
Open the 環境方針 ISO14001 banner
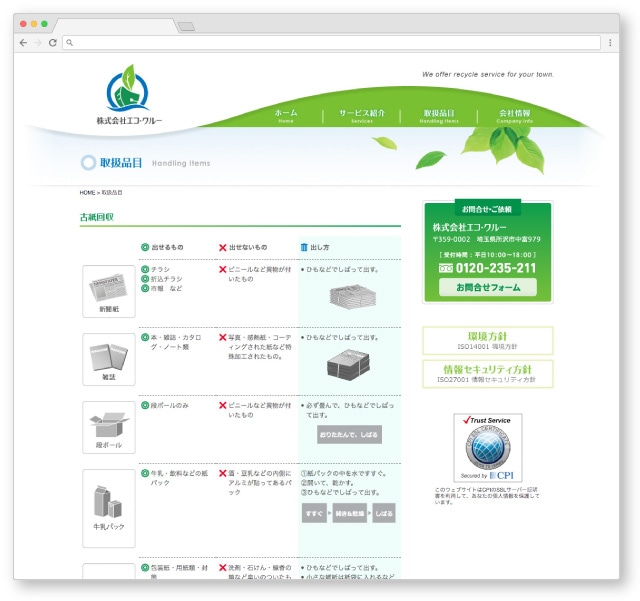[488, 341]
